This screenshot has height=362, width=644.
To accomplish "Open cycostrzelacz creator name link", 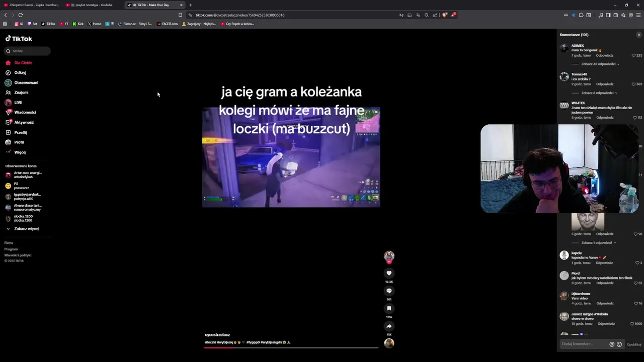I will pyautogui.click(x=217, y=335).
